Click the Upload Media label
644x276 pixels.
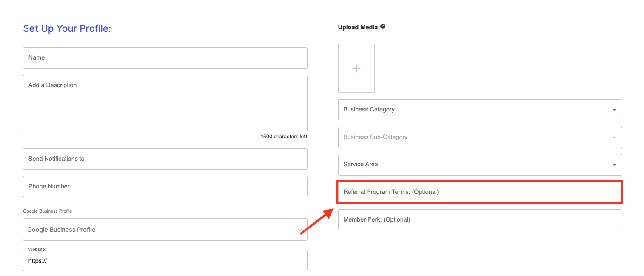[358, 27]
